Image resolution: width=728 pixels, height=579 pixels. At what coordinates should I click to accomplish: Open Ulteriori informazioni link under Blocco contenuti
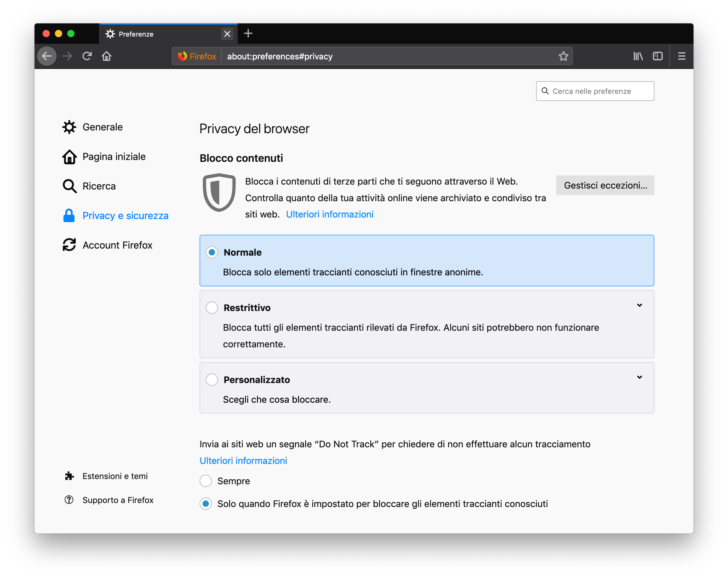coord(330,214)
